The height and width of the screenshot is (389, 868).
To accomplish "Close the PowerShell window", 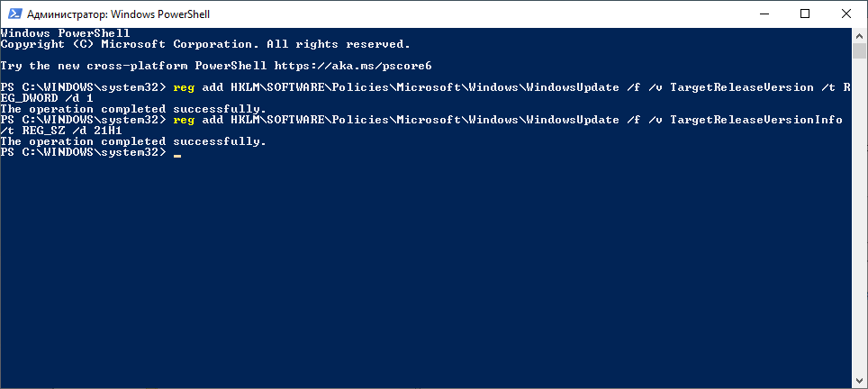I will [x=846, y=14].
